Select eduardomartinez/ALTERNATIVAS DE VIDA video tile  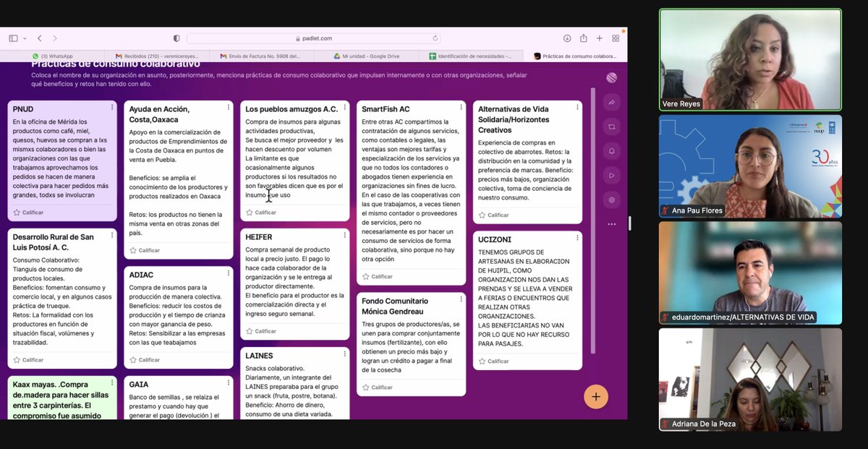751,273
